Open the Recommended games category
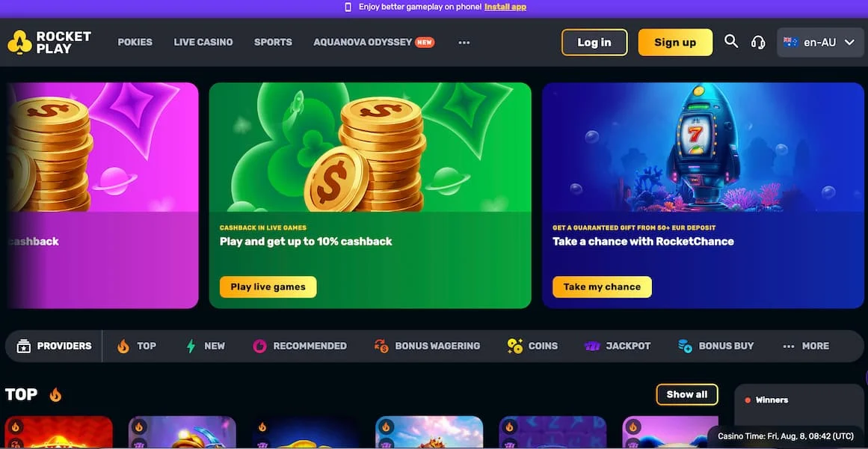Screen dimensions: 868x449 pyautogui.click(x=300, y=346)
